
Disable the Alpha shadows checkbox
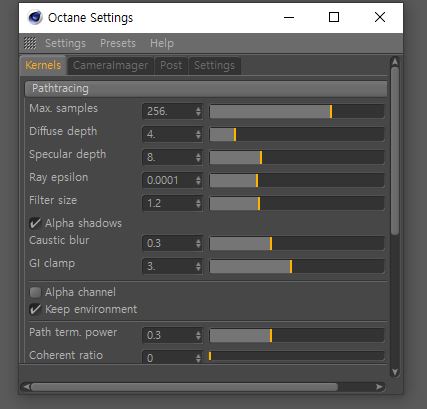click(35, 223)
